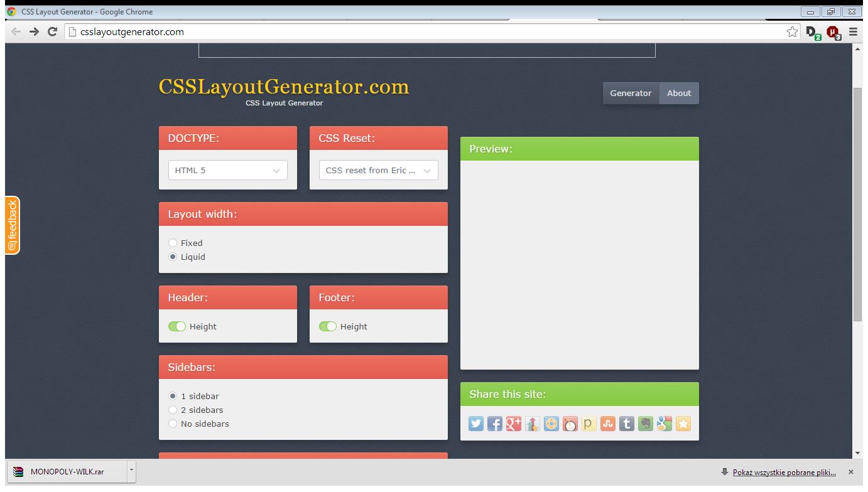Switch to the Generator tab

[x=631, y=93]
